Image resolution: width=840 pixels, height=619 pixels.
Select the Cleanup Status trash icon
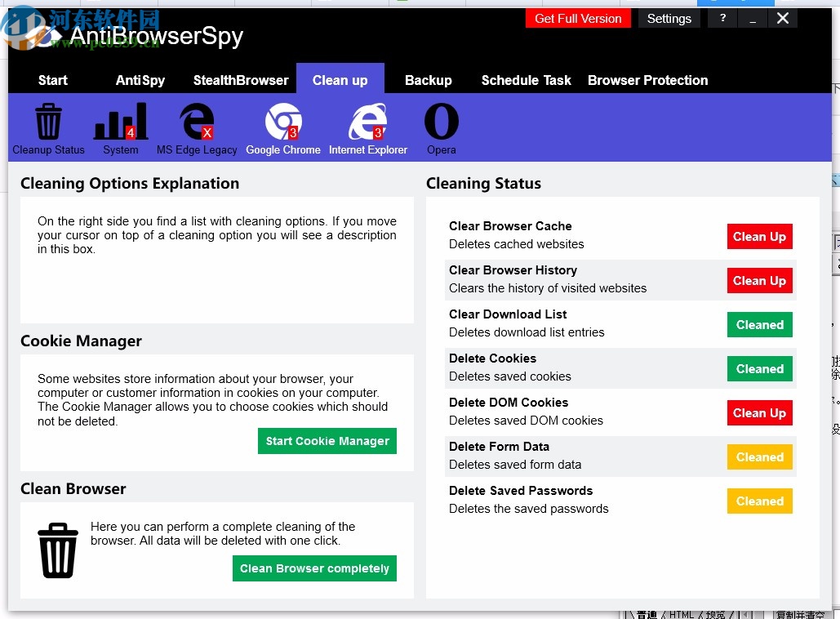coord(48,121)
